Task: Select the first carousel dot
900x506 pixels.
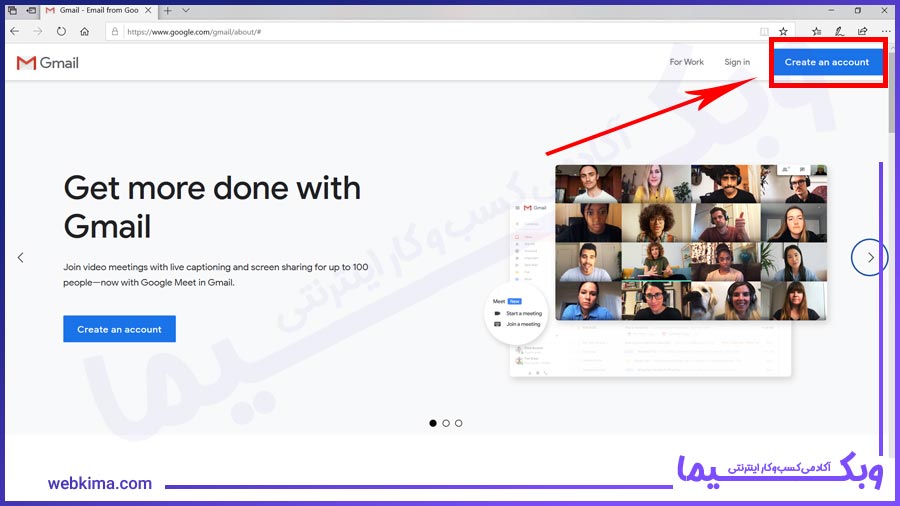Action: coord(433,423)
